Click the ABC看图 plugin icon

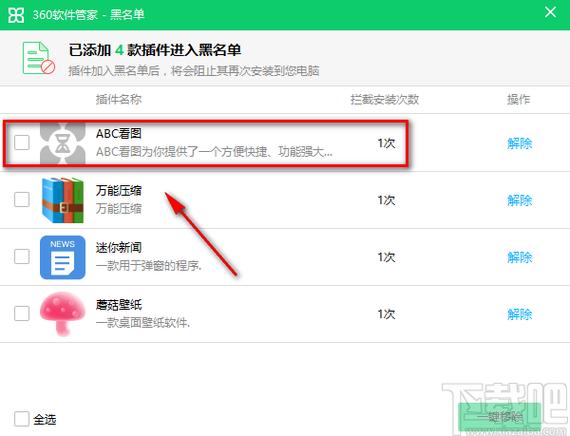coord(63,143)
